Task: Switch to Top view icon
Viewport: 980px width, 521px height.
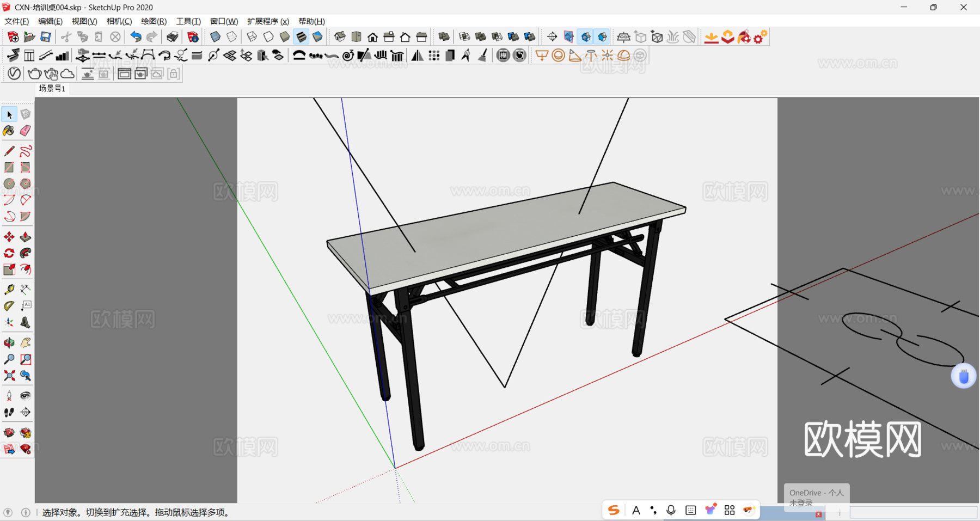Action: [356, 37]
